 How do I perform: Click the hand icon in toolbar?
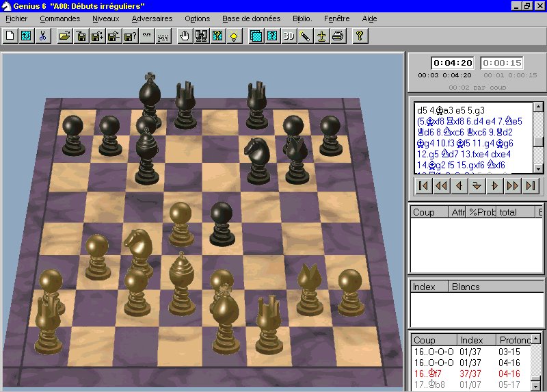[x=185, y=36]
